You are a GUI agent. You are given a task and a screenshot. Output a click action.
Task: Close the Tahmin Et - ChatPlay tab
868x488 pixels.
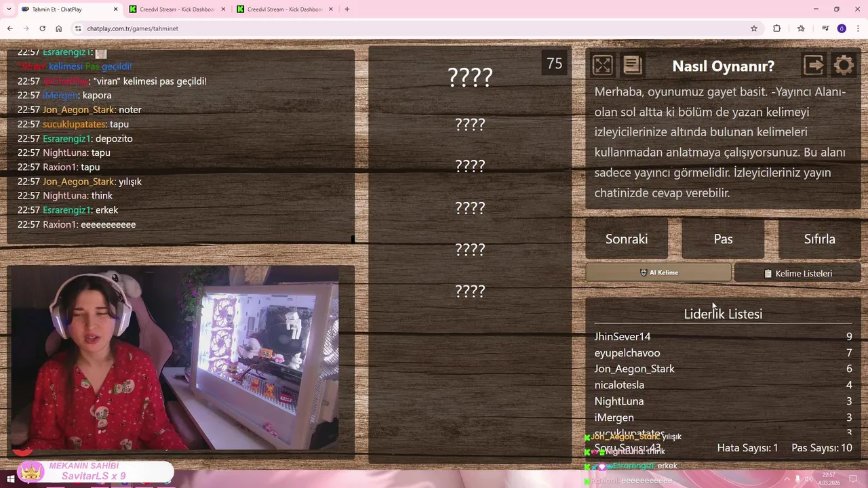(115, 9)
